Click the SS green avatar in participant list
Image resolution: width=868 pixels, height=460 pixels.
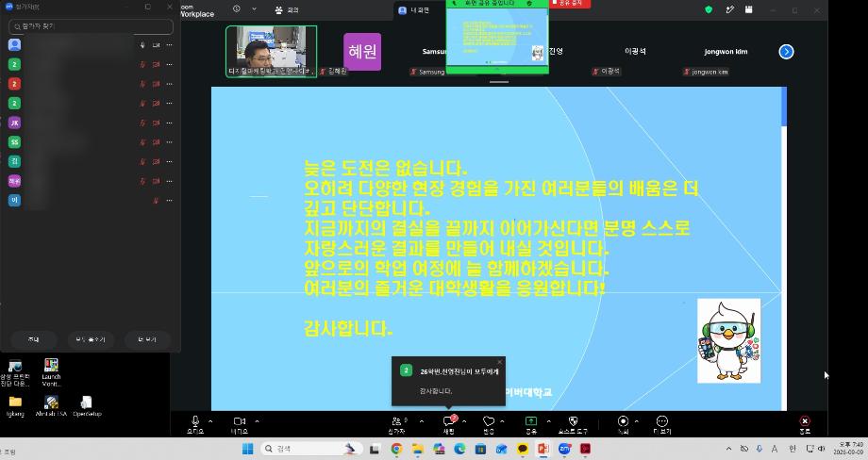coord(14,142)
